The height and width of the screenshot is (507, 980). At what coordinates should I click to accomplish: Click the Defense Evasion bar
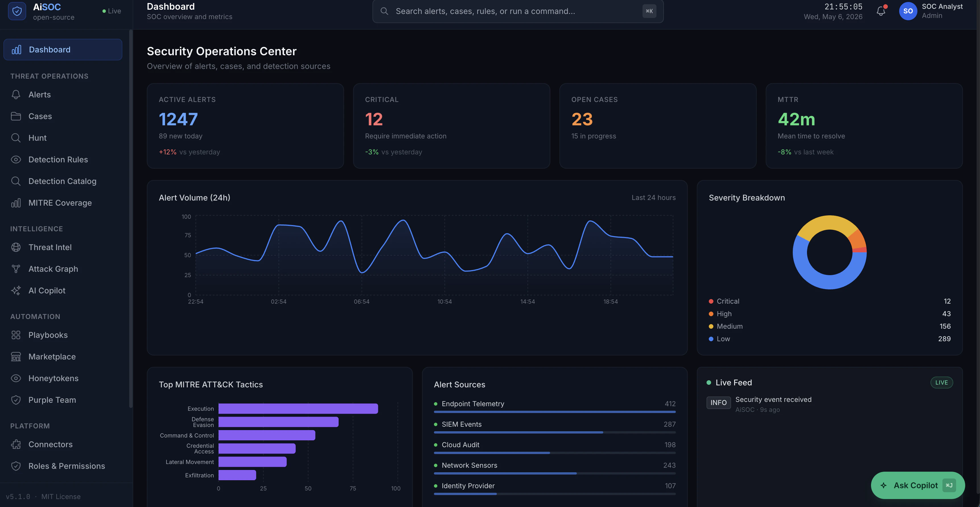pos(279,422)
